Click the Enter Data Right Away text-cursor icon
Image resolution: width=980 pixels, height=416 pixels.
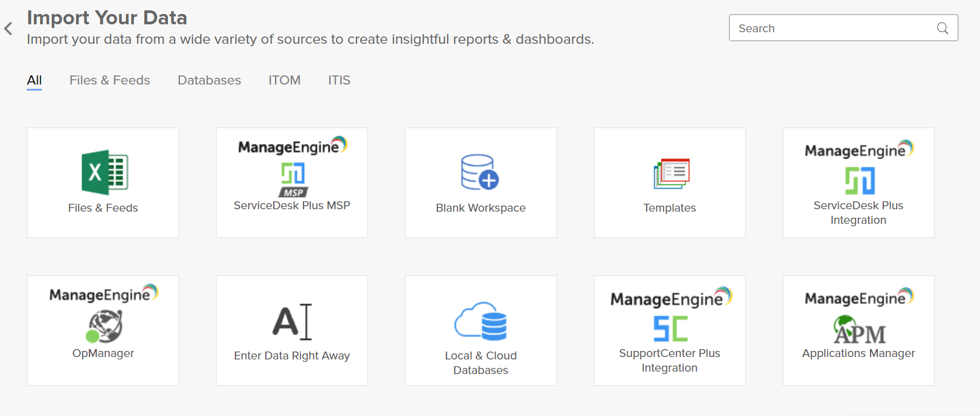pyautogui.click(x=293, y=322)
